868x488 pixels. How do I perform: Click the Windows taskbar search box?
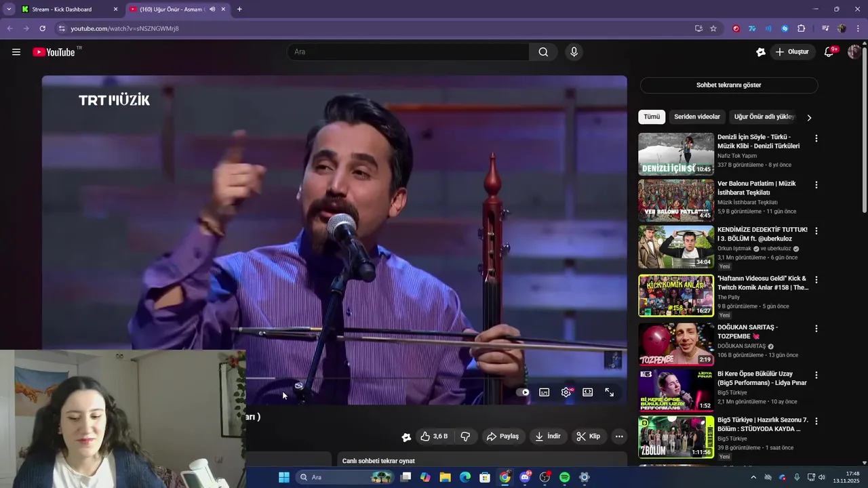[345, 477]
